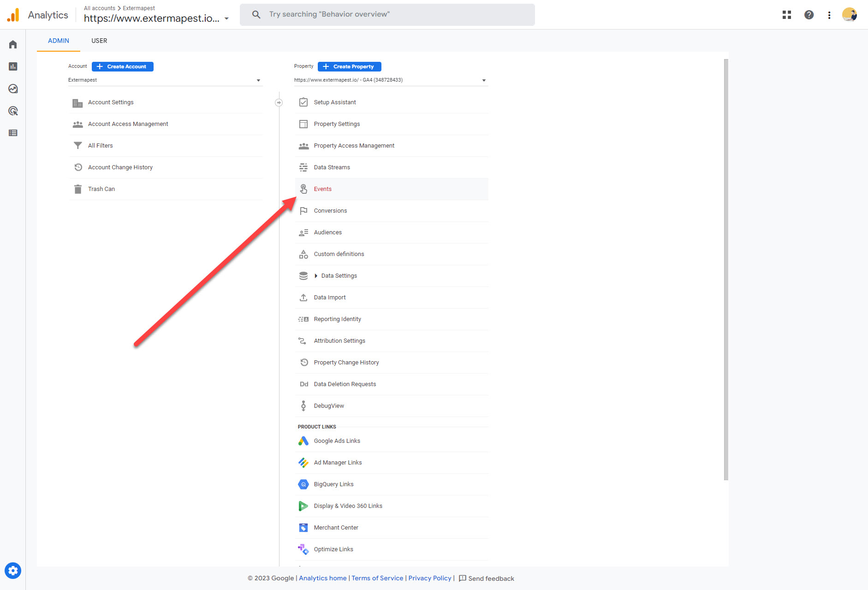Click the Create Property button
868x590 pixels.
tap(349, 66)
